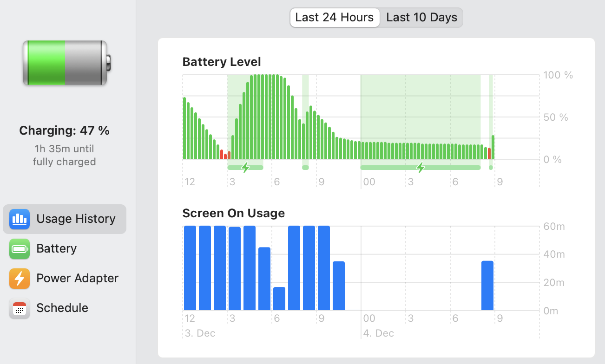The height and width of the screenshot is (364, 605).
Task: Click the Battery Level chart heading
Action: pos(222,62)
